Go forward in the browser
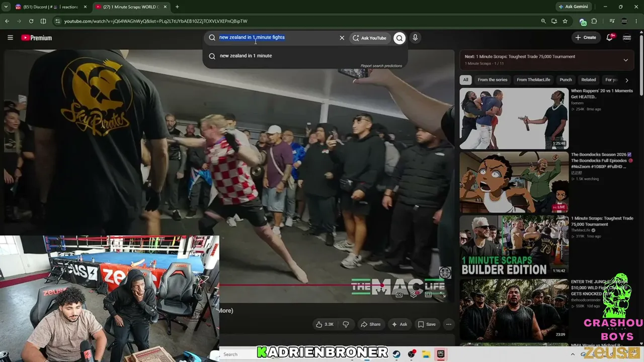Screen dimensions: 644x362 pos(19,21)
